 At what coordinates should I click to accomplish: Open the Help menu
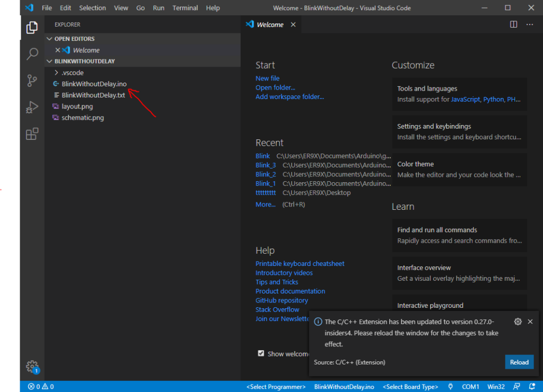point(213,7)
